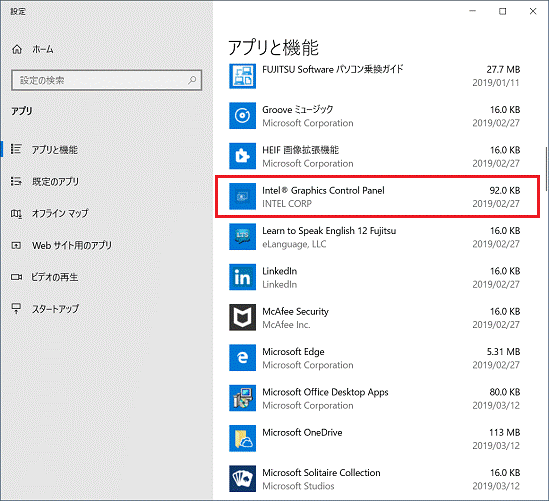
Task: Click the Learn to Speak English app icon
Action: [x=242, y=237]
